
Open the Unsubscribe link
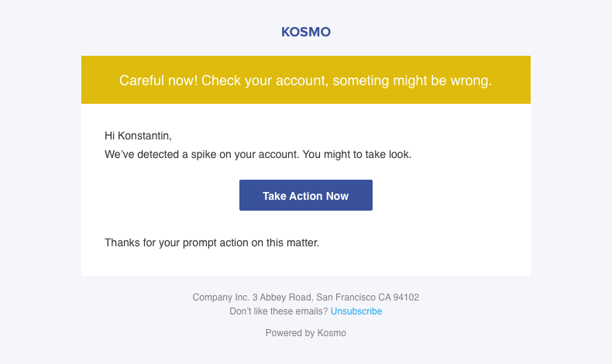click(x=356, y=311)
